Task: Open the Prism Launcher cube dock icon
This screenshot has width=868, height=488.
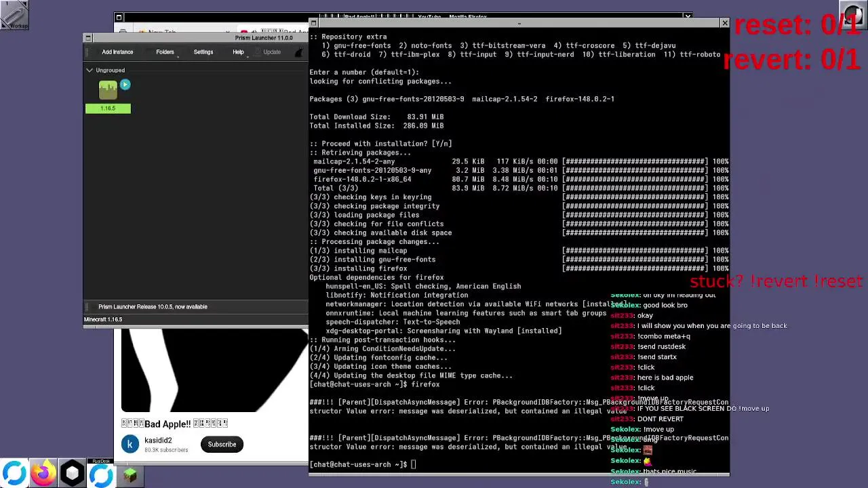Action: click(72, 474)
